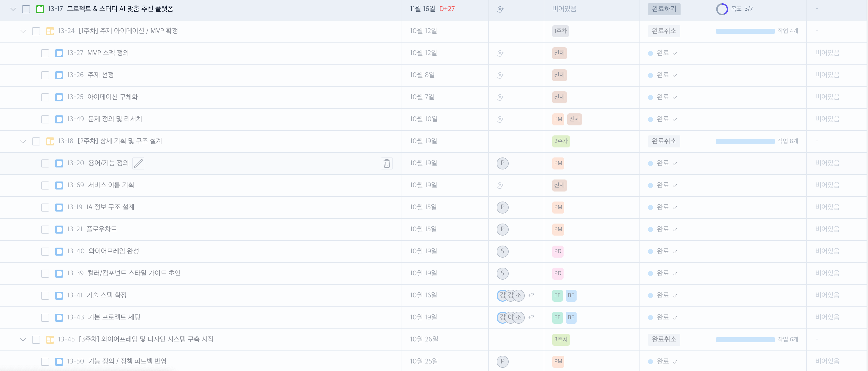The width and height of the screenshot is (868, 371).
Task: Collapse the 13-24 [1주차] group
Action: [x=23, y=31]
